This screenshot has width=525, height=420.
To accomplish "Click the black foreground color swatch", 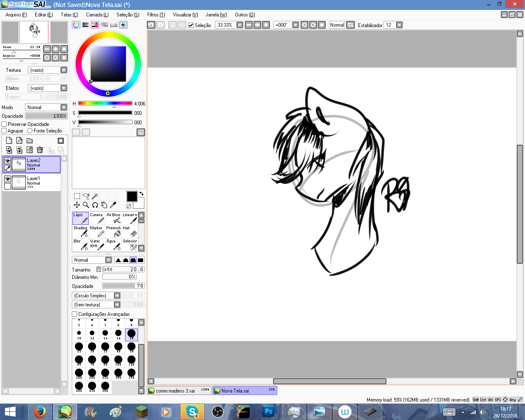I will [x=132, y=196].
